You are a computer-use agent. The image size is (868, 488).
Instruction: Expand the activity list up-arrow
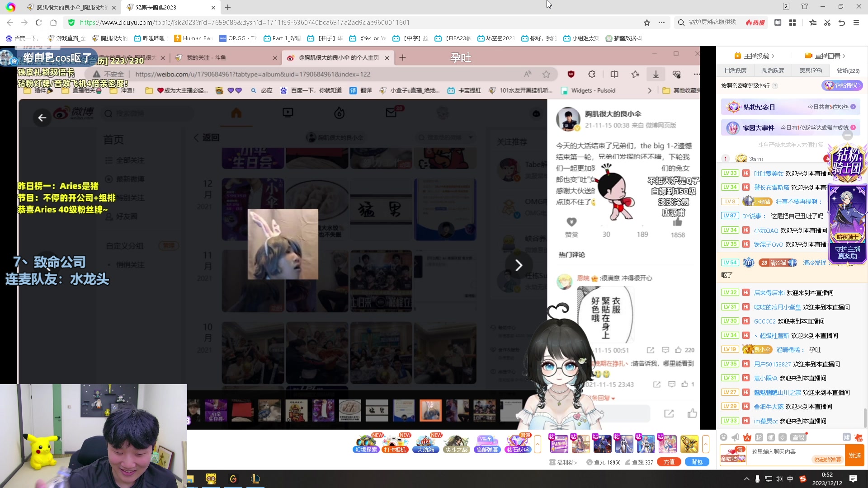click(x=538, y=444)
